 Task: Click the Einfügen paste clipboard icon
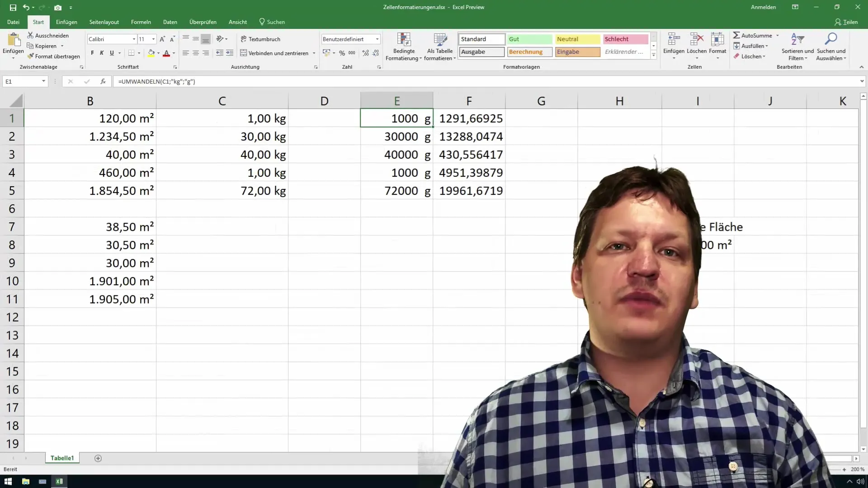pos(13,40)
